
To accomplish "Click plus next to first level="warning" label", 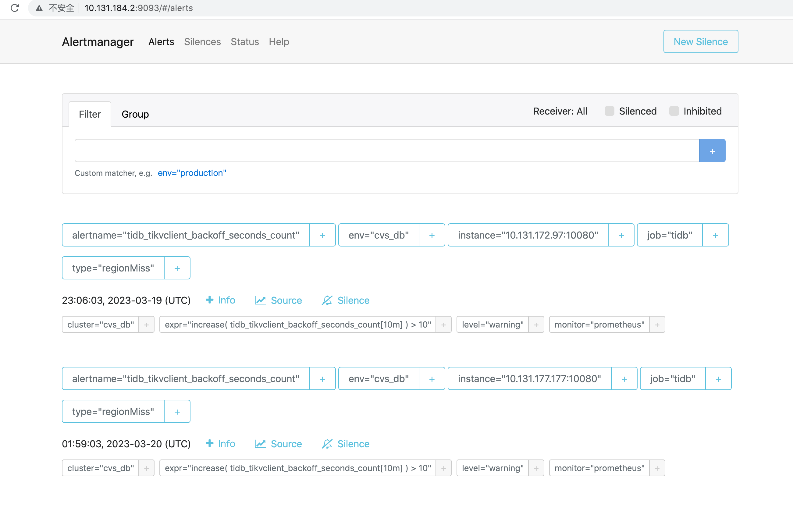I will [x=536, y=325].
